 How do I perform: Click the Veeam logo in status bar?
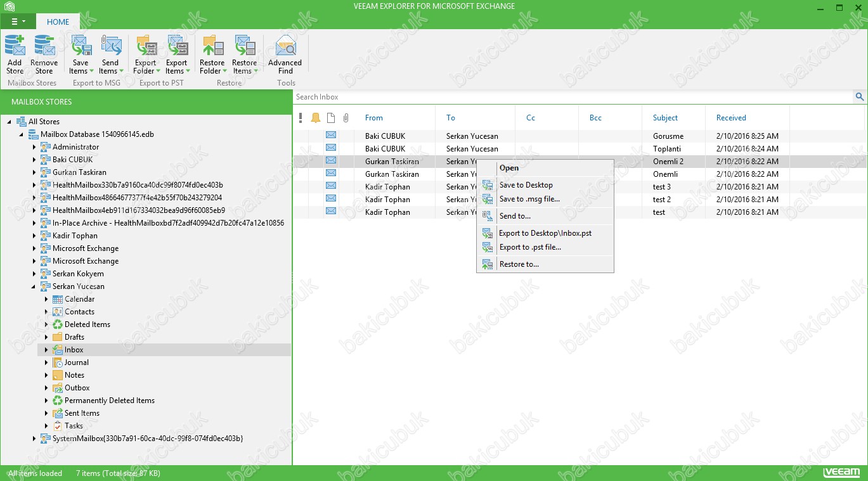[x=841, y=473]
